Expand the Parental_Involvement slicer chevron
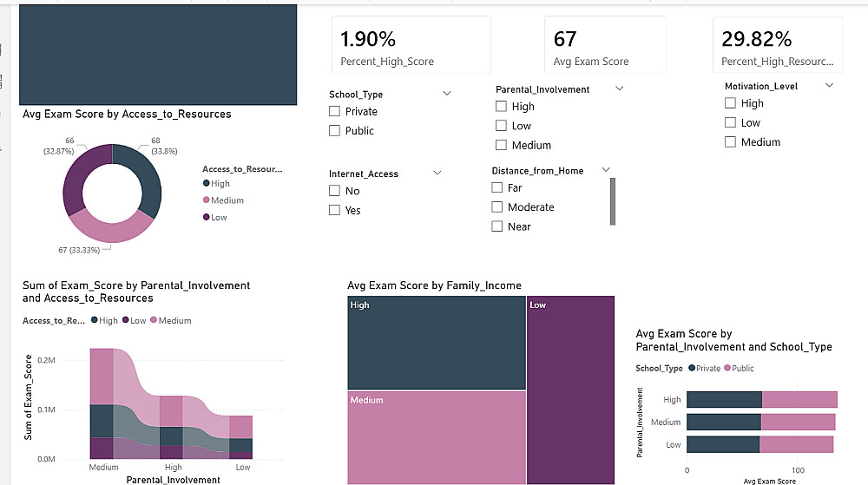Image resolution: width=868 pixels, height=485 pixels. (x=620, y=88)
